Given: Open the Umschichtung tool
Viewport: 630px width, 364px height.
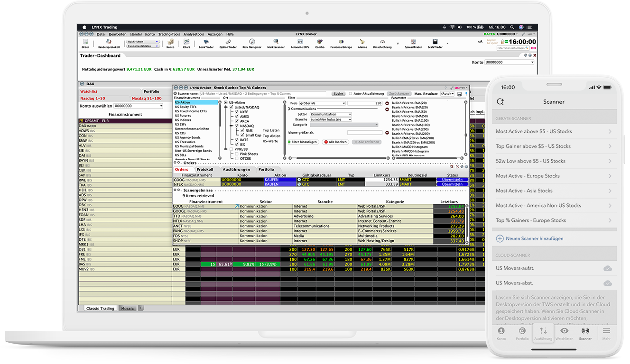Looking at the screenshot, I should tap(382, 44).
